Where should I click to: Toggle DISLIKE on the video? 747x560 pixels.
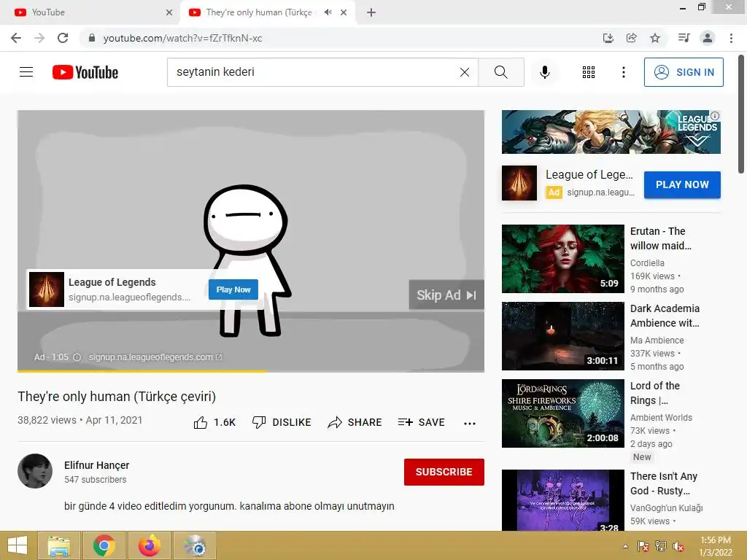(x=282, y=422)
